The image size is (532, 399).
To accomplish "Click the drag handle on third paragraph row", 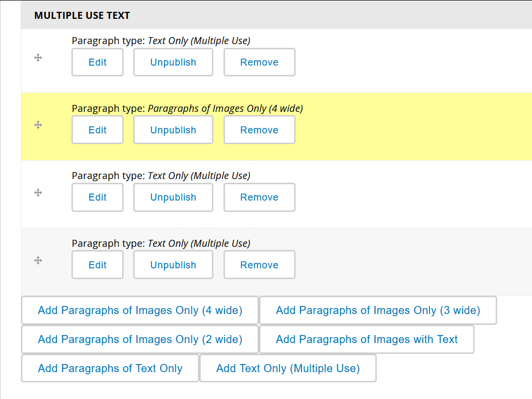I will pos(38,193).
